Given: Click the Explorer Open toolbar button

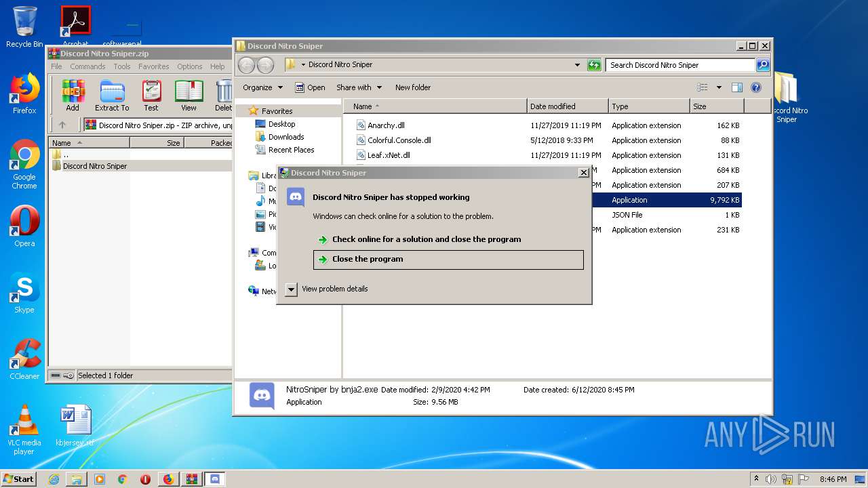Looking at the screenshot, I should click(310, 87).
